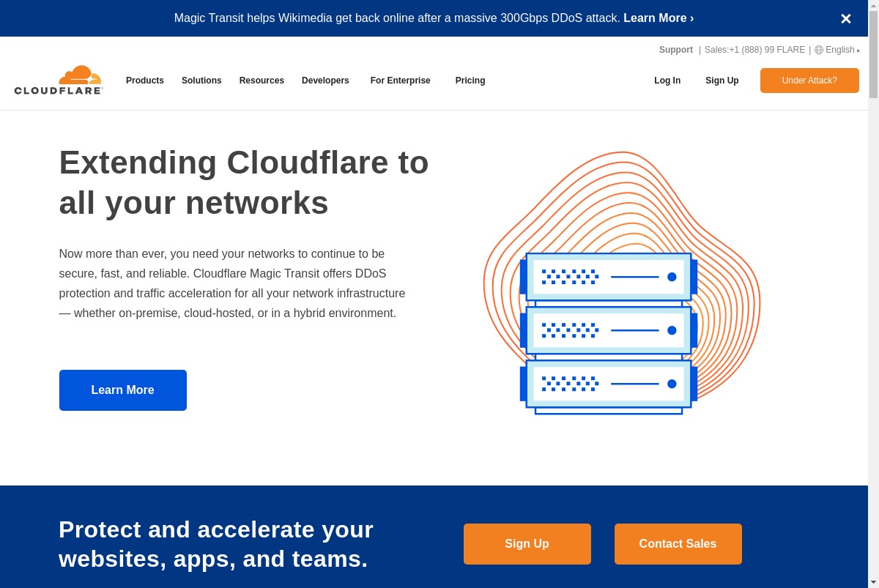This screenshot has height=588, width=879.
Task: Click Sign Up in the header
Action: pyautogui.click(x=722, y=81)
